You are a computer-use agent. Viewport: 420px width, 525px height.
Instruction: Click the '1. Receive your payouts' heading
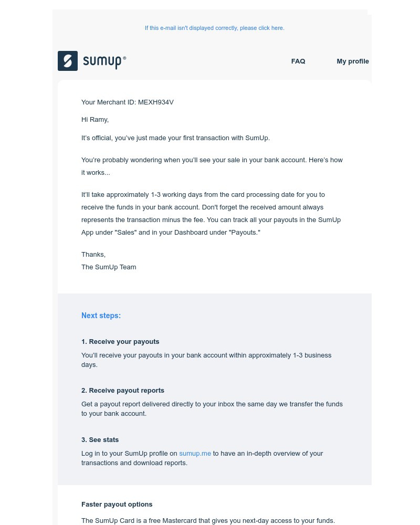coord(120,341)
